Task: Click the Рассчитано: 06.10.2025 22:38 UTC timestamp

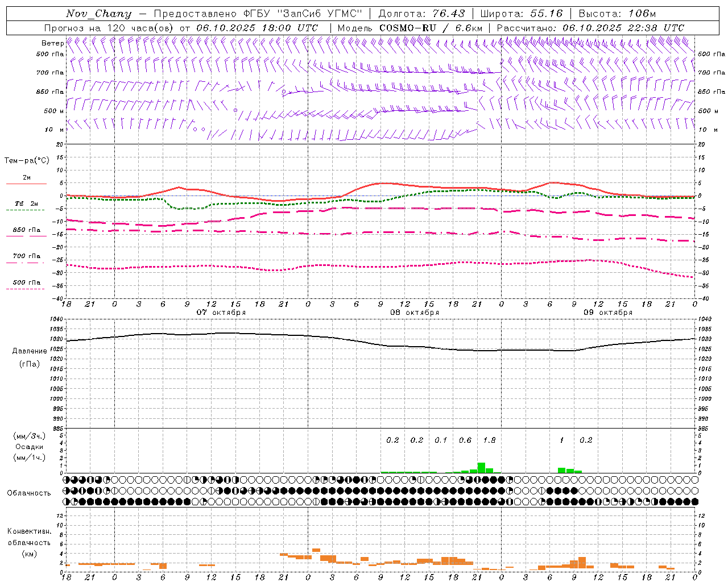Action: (590, 28)
